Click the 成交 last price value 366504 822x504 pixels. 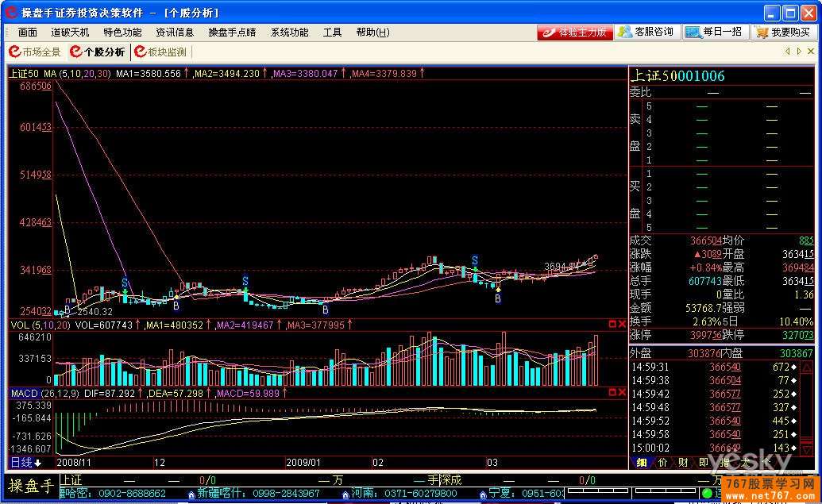707,240
